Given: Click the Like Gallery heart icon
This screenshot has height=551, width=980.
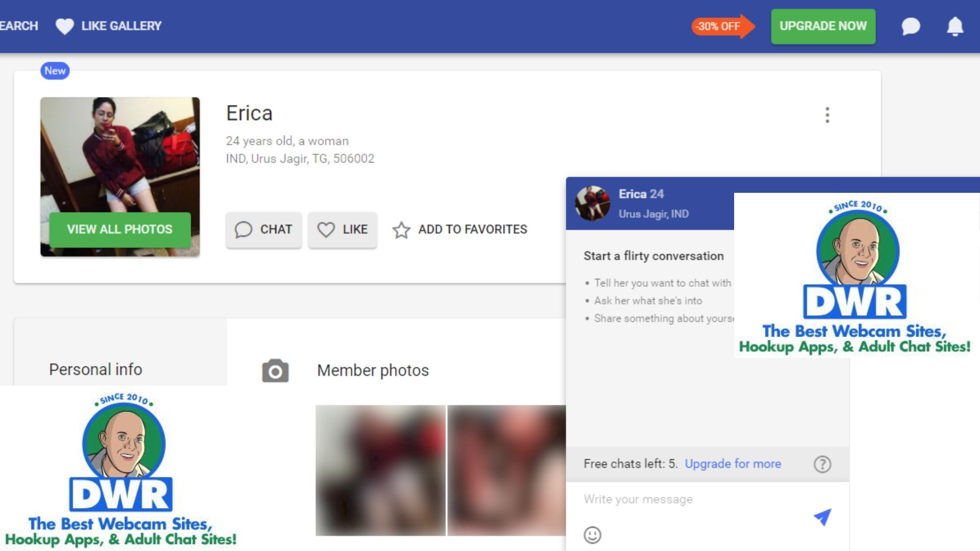Looking at the screenshot, I should pos(65,26).
